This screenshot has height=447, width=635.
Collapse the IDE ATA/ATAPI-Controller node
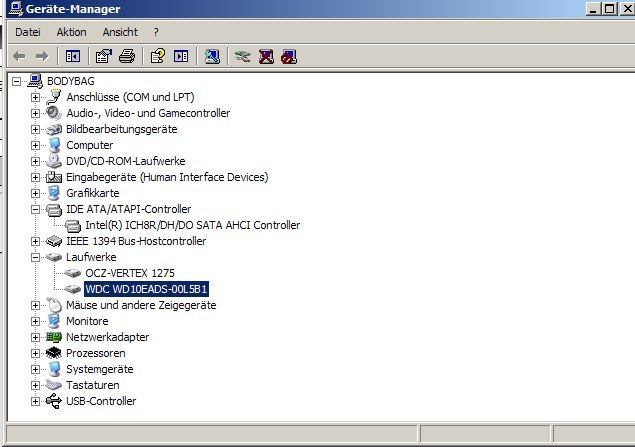(x=35, y=209)
